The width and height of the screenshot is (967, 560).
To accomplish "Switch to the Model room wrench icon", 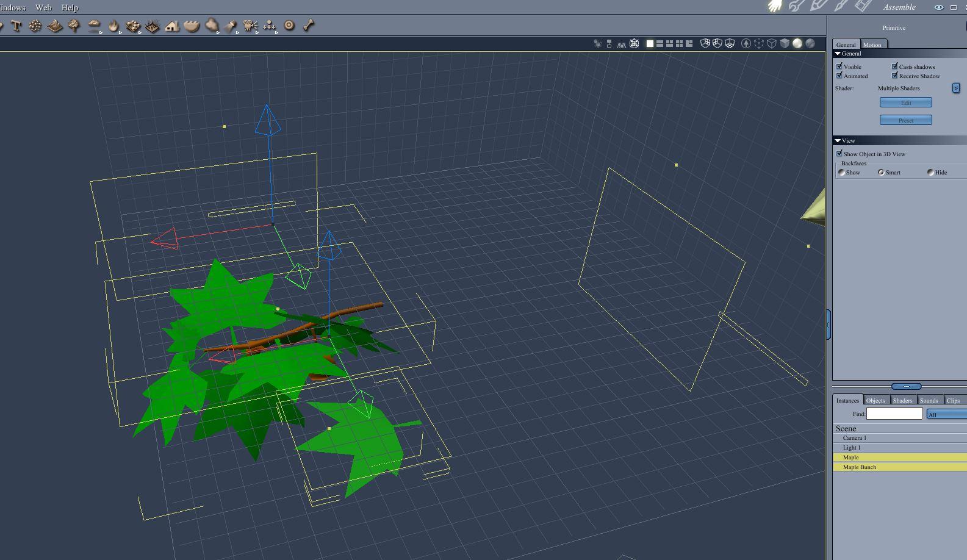I will click(796, 6).
